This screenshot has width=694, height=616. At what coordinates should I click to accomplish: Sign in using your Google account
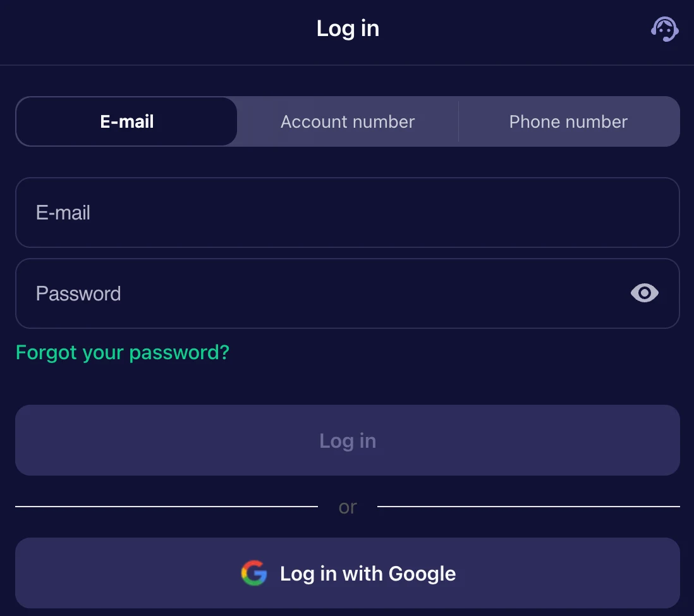click(x=347, y=573)
